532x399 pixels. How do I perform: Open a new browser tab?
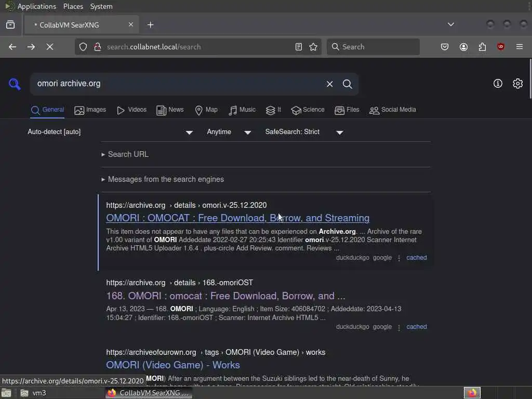(150, 25)
